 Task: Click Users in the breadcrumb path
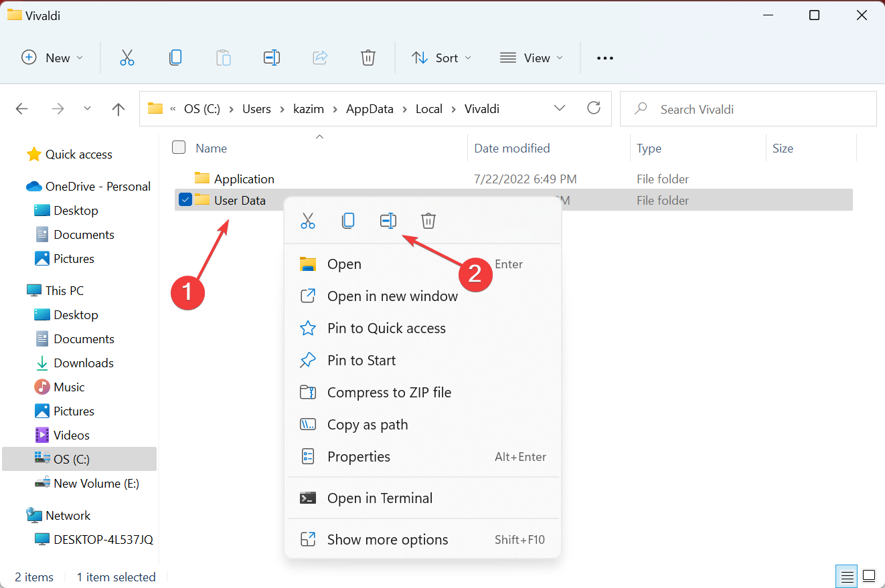point(256,109)
